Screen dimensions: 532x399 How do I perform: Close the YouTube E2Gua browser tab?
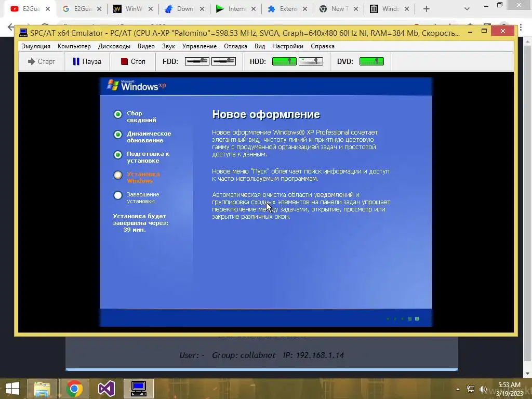click(48, 9)
